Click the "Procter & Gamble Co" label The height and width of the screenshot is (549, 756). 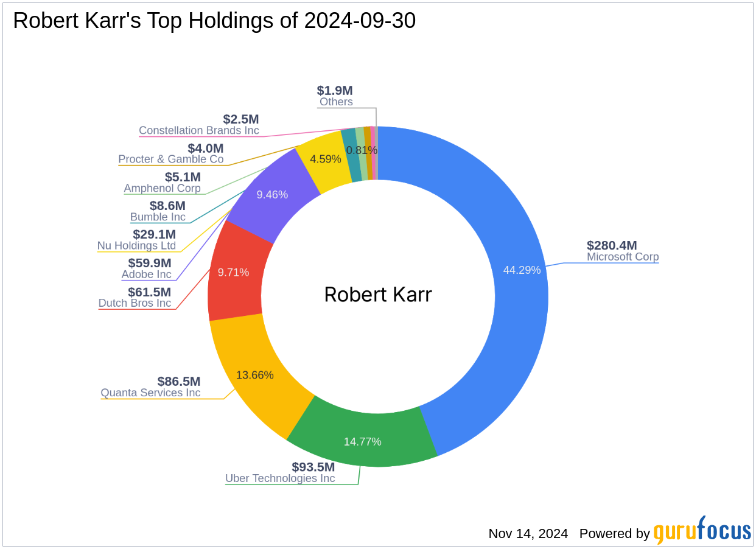[171, 159]
